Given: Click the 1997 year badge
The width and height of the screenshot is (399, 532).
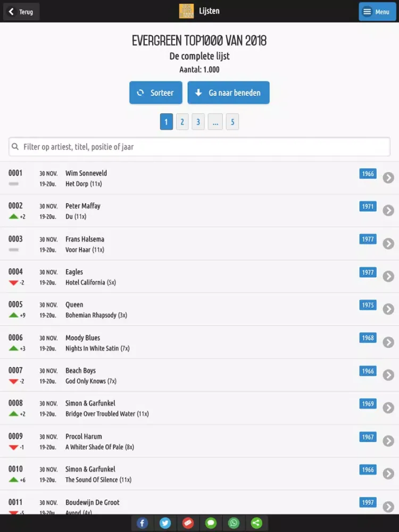Looking at the screenshot, I should coord(368,503).
